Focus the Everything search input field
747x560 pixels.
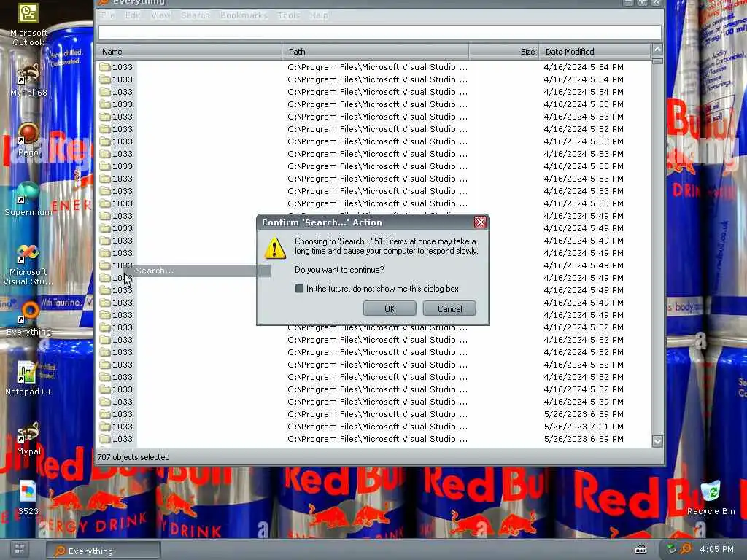pos(379,32)
